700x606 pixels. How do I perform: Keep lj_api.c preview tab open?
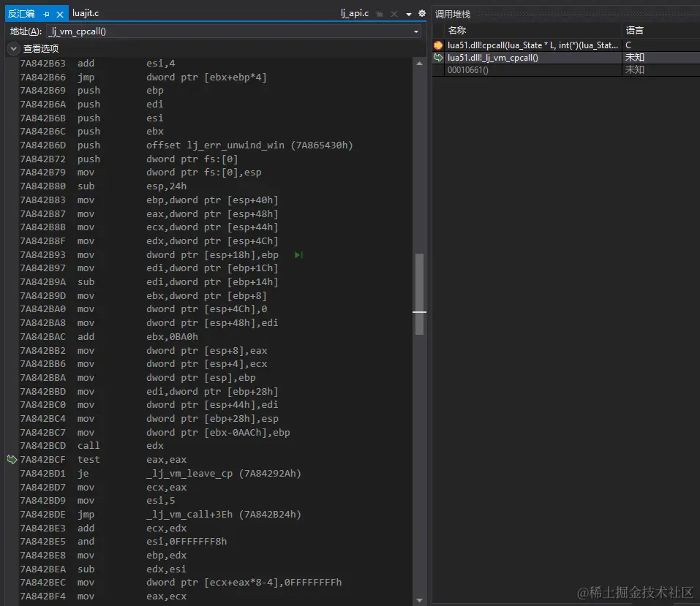pyautogui.click(x=380, y=13)
